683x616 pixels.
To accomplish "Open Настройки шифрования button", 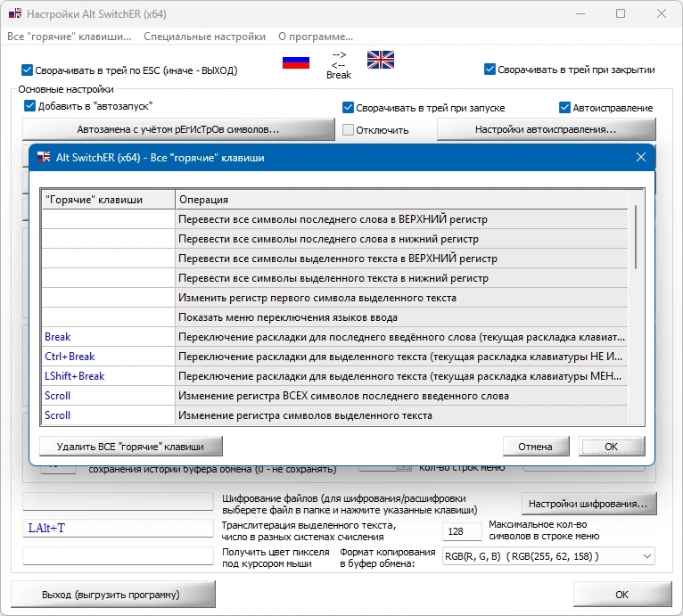I will point(588,504).
